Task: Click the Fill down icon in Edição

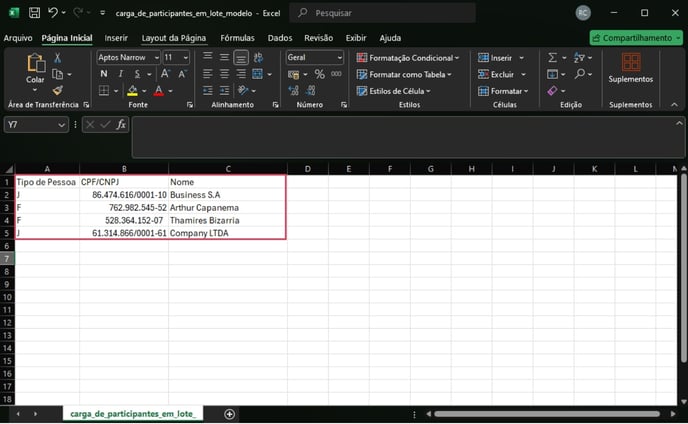Action: tap(552, 74)
